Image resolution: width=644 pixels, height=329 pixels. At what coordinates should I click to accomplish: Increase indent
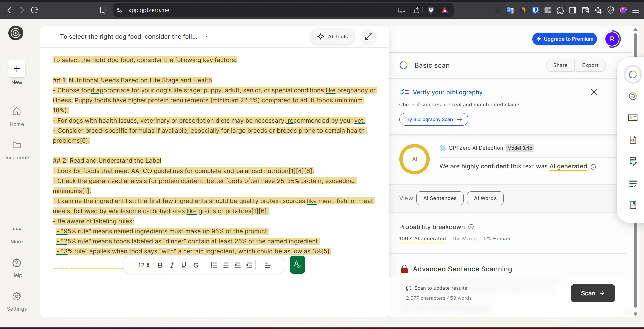click(x=249, y=265)
